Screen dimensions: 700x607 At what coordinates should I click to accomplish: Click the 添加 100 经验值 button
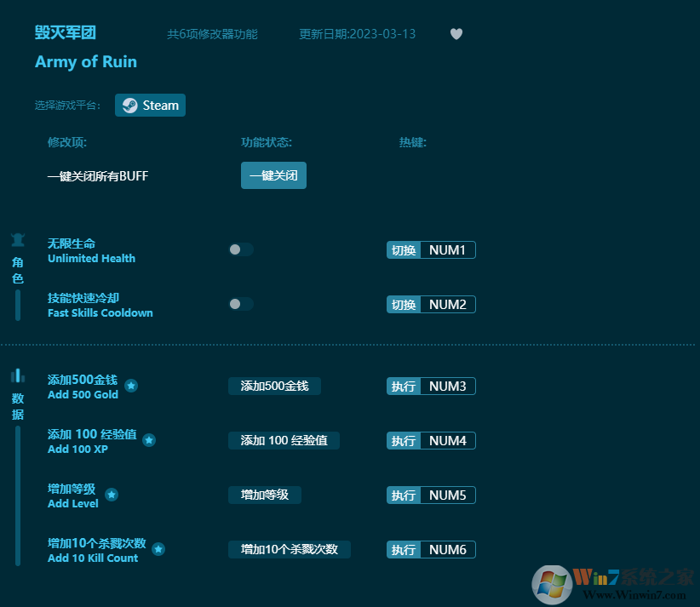coord(284,440)
